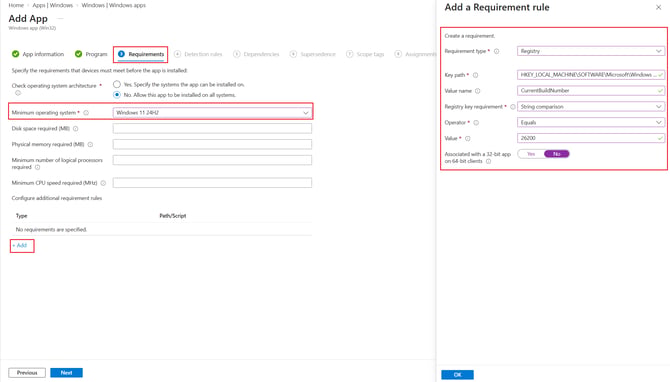Click info icon next to Registry key requirement
The height and width of the screenshot is (382, 670).
[512, 107]
